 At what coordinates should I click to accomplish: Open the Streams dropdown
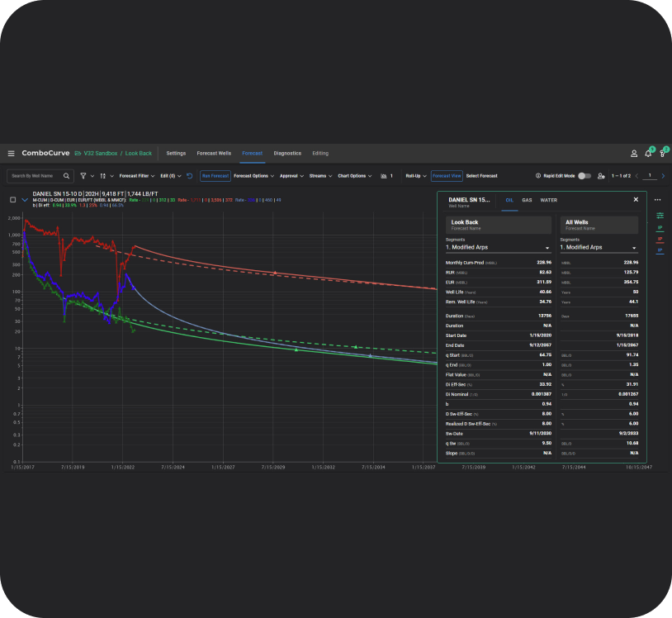(x=320, y=176)
